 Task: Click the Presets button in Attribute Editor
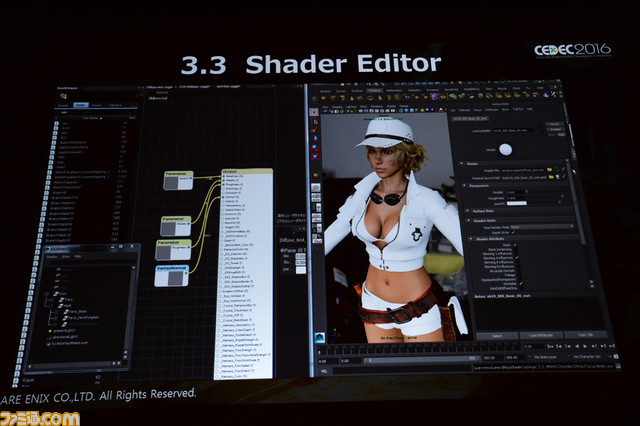coord(555,129)
